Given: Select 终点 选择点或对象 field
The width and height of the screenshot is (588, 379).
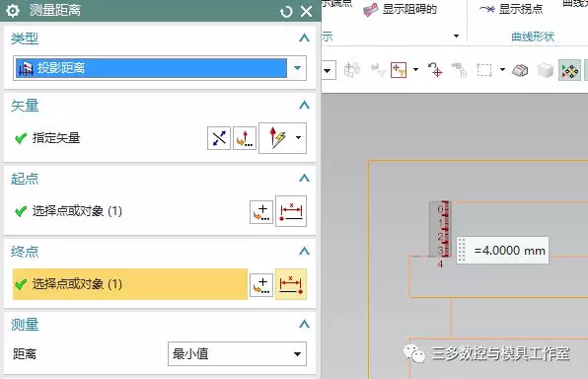Looking at the screenshot, I should point(130,284).
